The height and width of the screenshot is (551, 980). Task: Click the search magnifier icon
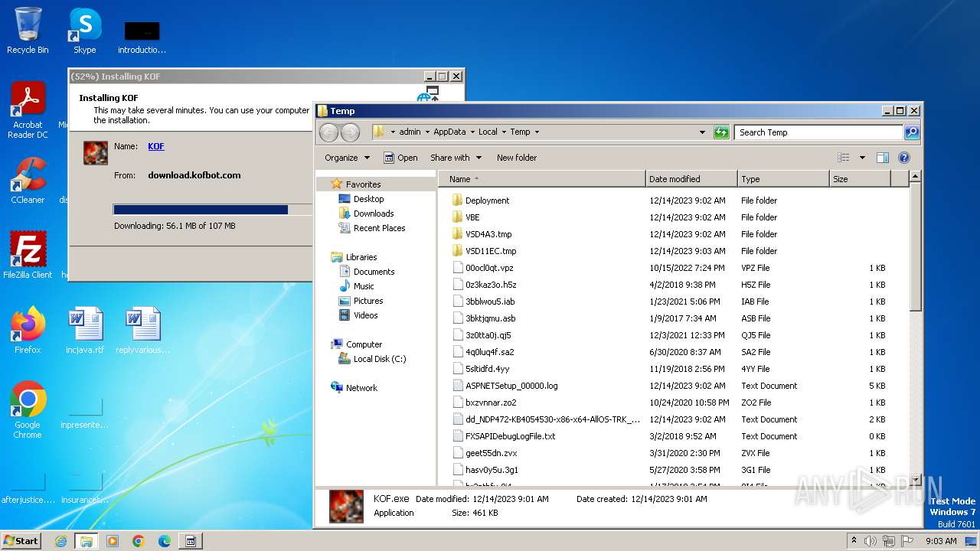[911, 132]
